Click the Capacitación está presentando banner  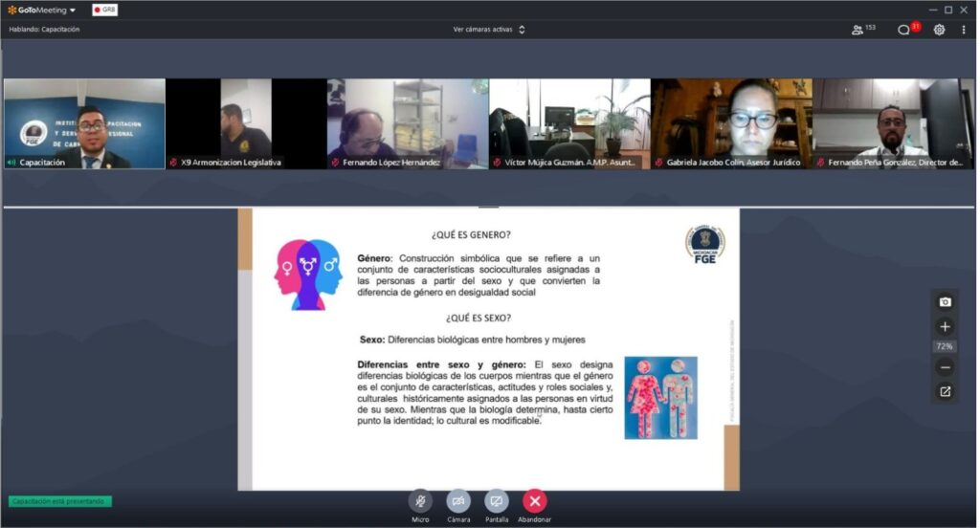pyautogui.click(x=60, y=501)
